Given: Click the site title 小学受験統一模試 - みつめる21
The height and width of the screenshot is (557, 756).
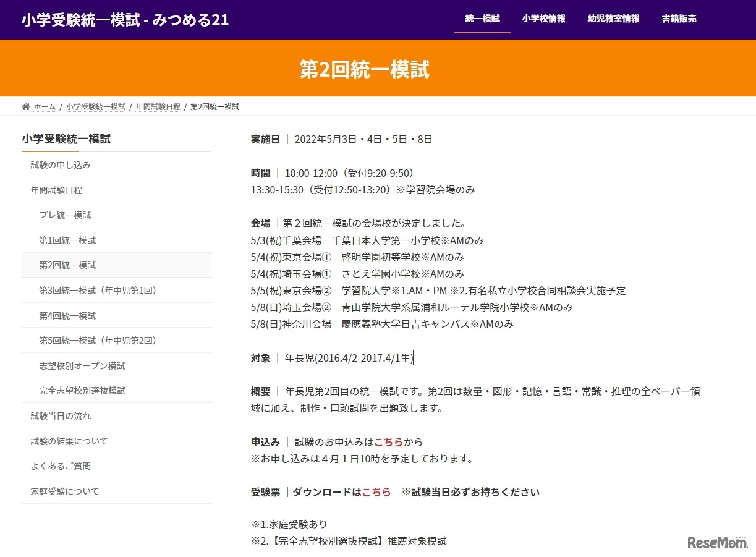Looking at the screenshot, I should click(125, 20).
